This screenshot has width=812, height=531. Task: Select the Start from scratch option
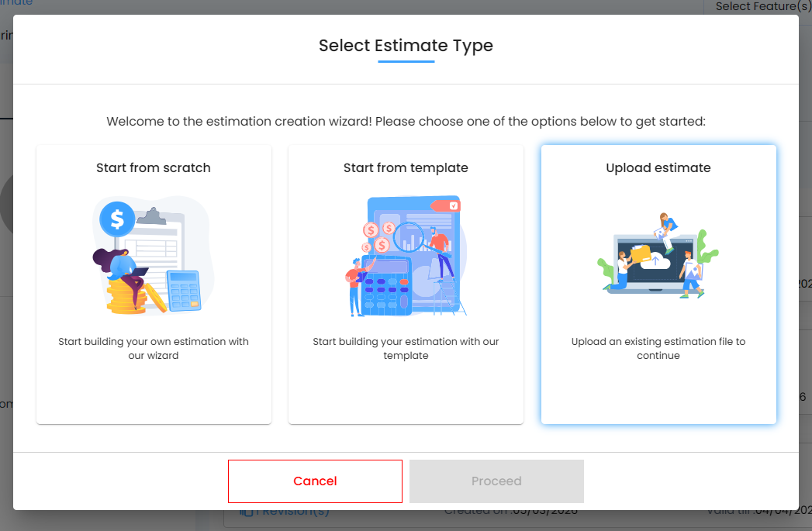(154, 284)
